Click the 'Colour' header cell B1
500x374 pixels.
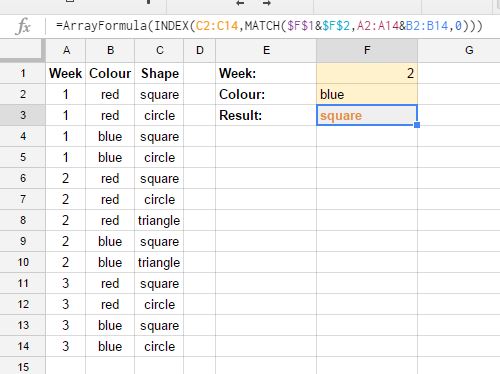[x=110, y=73]
